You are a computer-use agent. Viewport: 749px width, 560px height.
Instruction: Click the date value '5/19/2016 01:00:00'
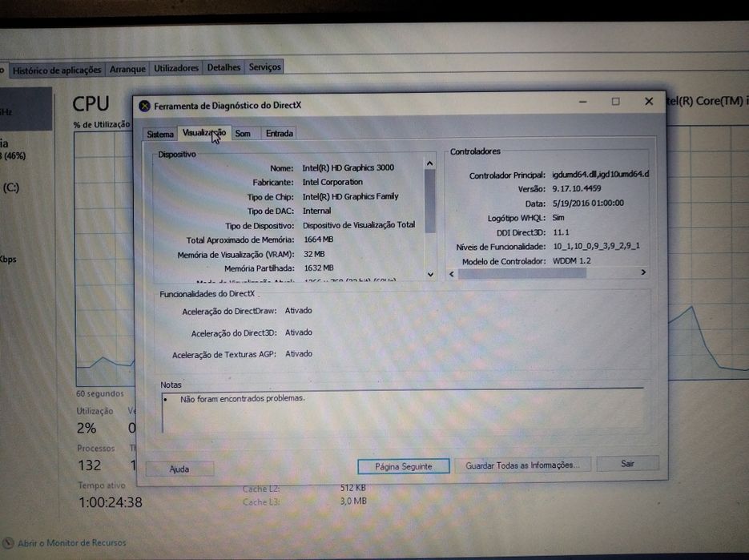coord(588,203)
